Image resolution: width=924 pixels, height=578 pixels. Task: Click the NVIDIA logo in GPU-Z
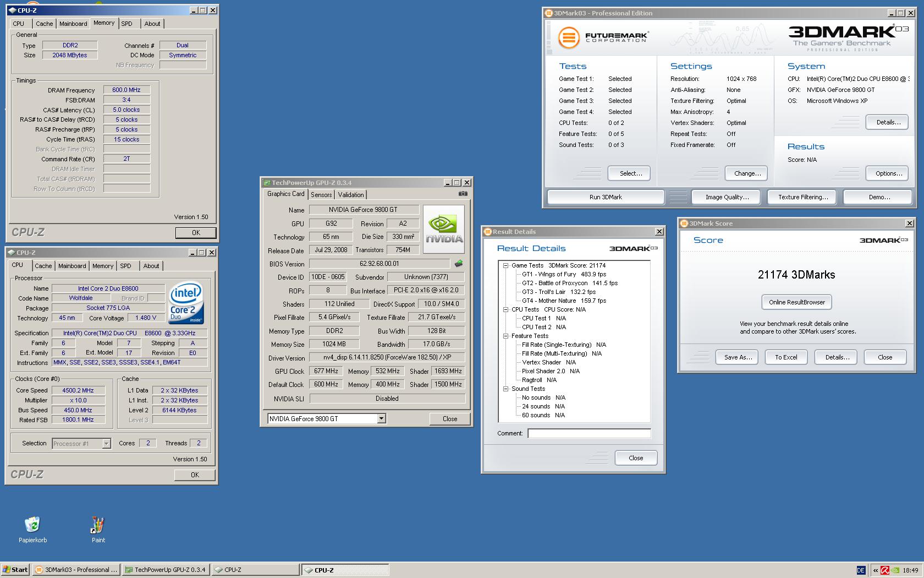(444, 229)
